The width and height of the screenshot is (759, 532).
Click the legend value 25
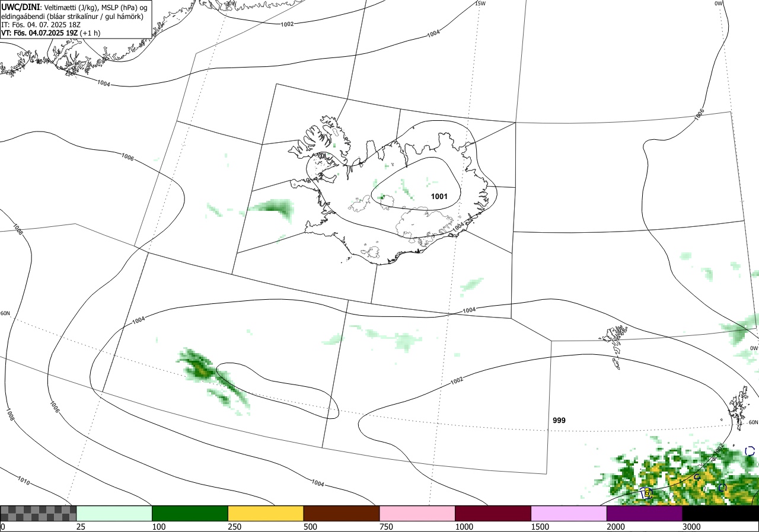(81, 527)
